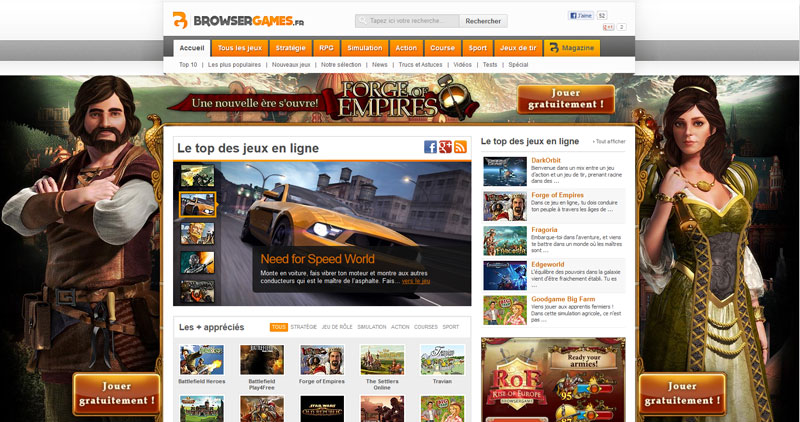
Task: Open the Jeux de tir tab
Action: pos(518,48)
